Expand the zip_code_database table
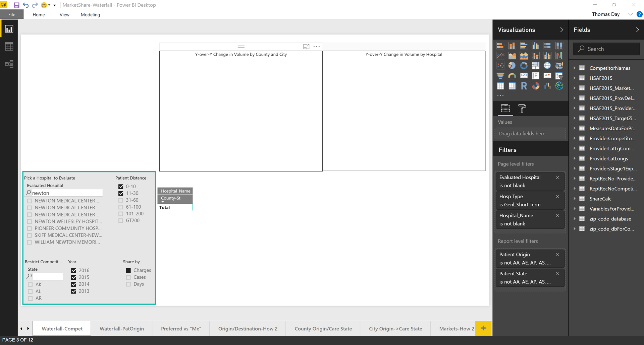 click(x=575, y=219)
